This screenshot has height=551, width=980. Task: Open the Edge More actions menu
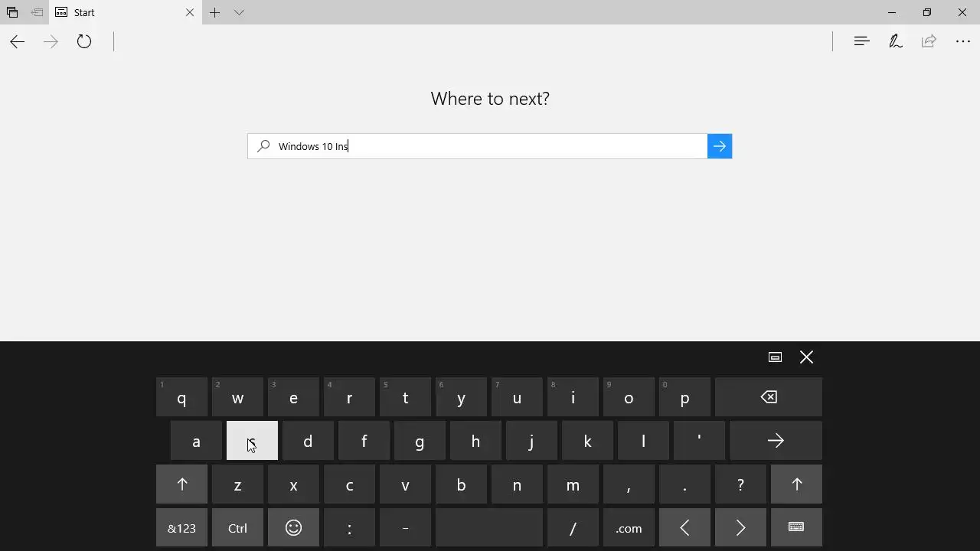pyautogui.click(x=963, y=41)
